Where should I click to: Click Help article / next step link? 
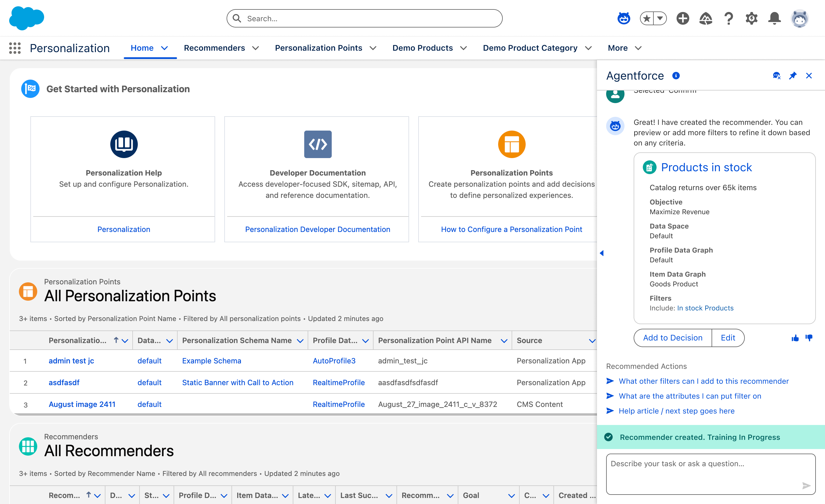(x=676, y=411)
